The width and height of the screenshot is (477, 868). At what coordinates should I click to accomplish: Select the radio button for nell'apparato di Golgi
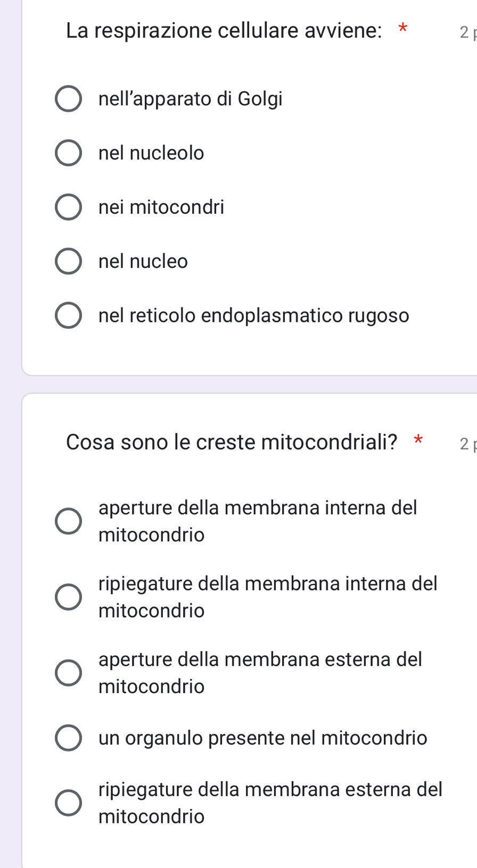tap(69, 99)
